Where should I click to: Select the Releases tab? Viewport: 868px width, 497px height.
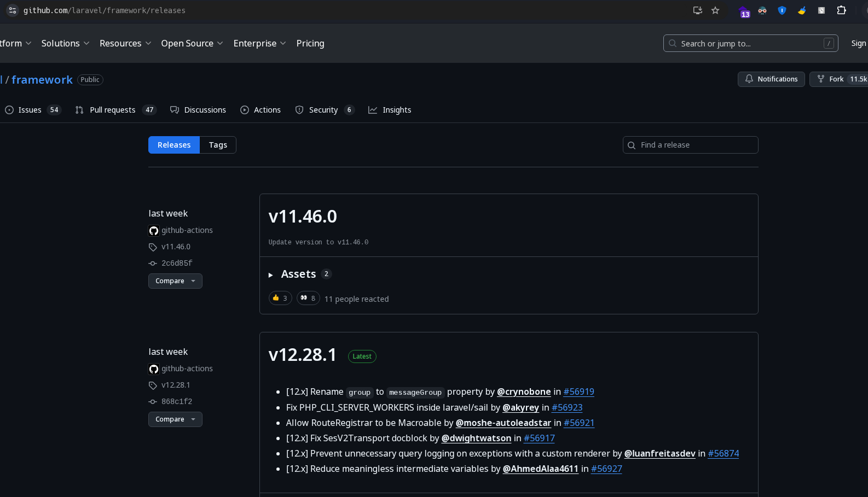coord(174,145)
